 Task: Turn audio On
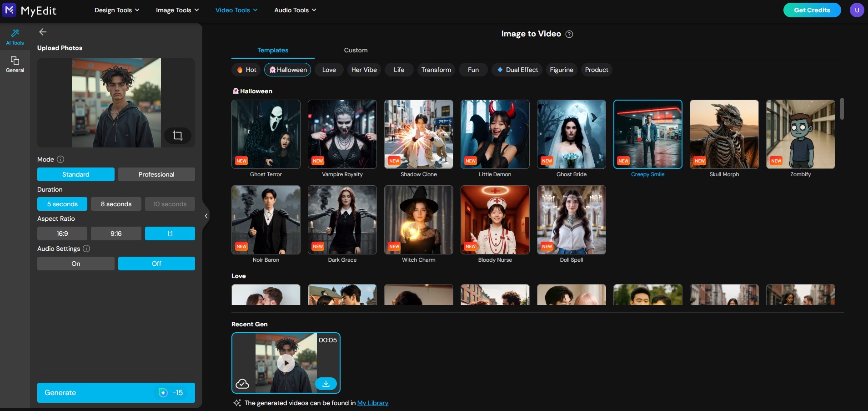[76, 264]
